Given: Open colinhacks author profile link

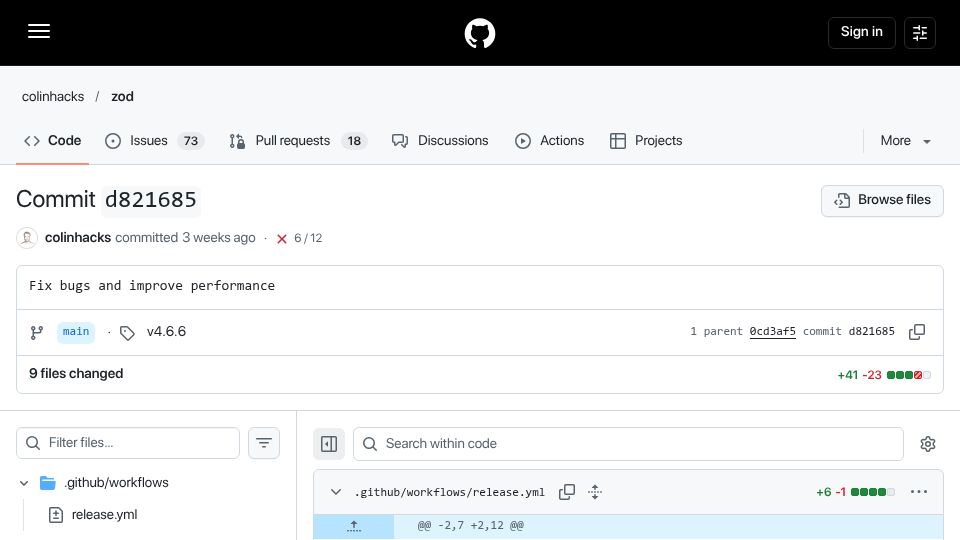Looking at the screenshot, I should point(78,238).
